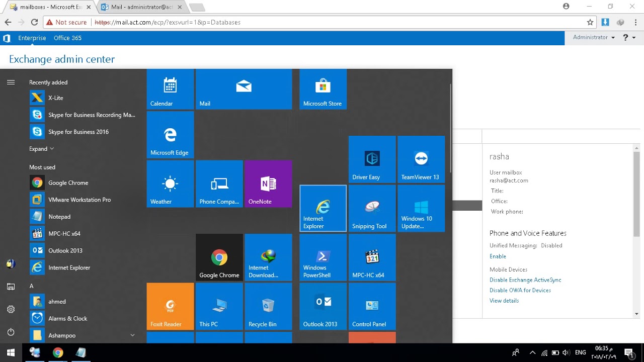Show hidden system tray icons

(x=532, y=352)
